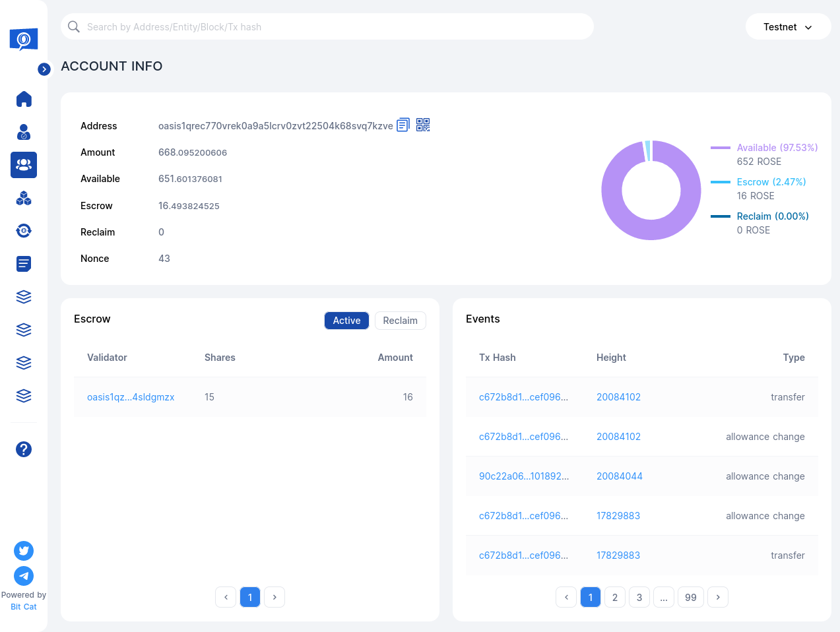The height and width of the screenshot is (632, 840).
Task: Jump to Events page 99
Action: tap(691, 597)
